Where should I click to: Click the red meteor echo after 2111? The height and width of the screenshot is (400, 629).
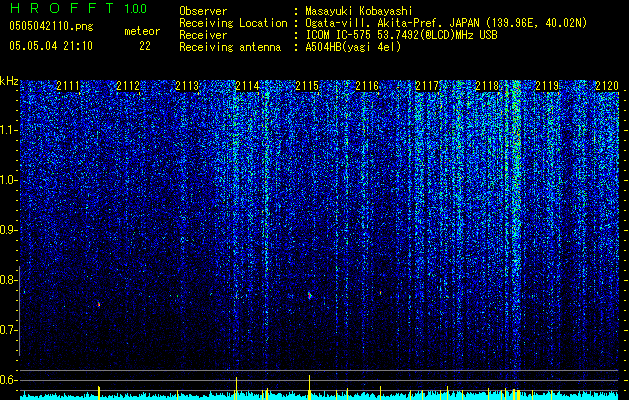click(99, 305)
